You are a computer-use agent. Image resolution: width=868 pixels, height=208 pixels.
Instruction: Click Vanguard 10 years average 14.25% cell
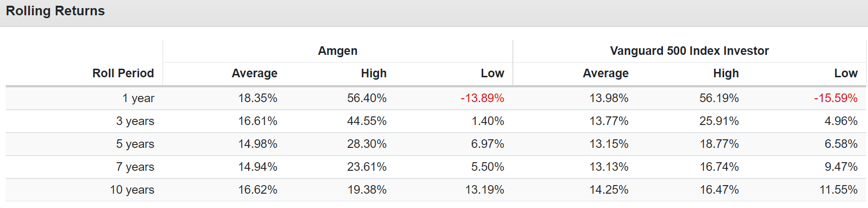[609, 190]
